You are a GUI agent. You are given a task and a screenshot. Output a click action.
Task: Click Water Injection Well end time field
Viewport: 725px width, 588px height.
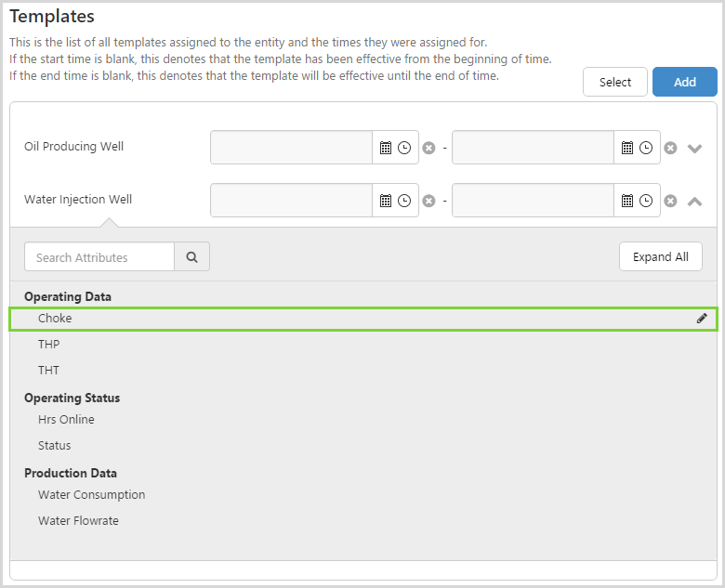point(533,201)
